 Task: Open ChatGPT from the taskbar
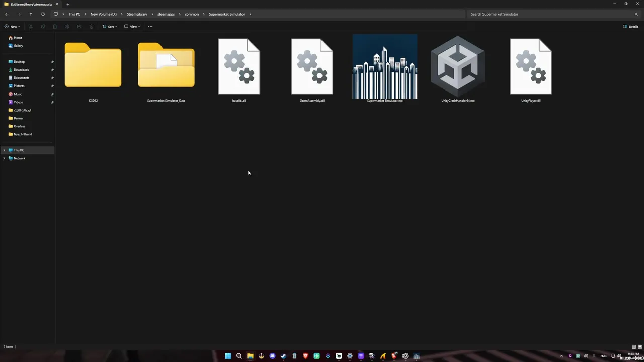[x=405, y=356]
